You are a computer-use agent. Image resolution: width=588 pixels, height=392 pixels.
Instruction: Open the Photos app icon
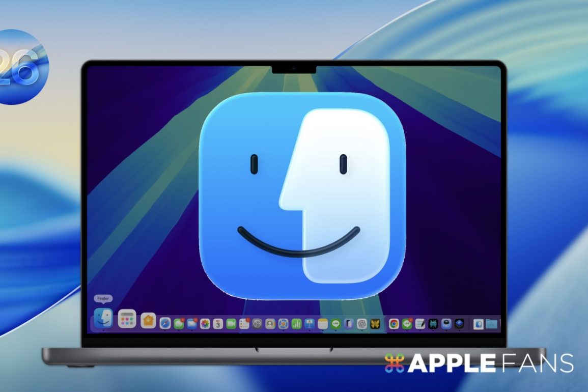(x=205, y=324)
